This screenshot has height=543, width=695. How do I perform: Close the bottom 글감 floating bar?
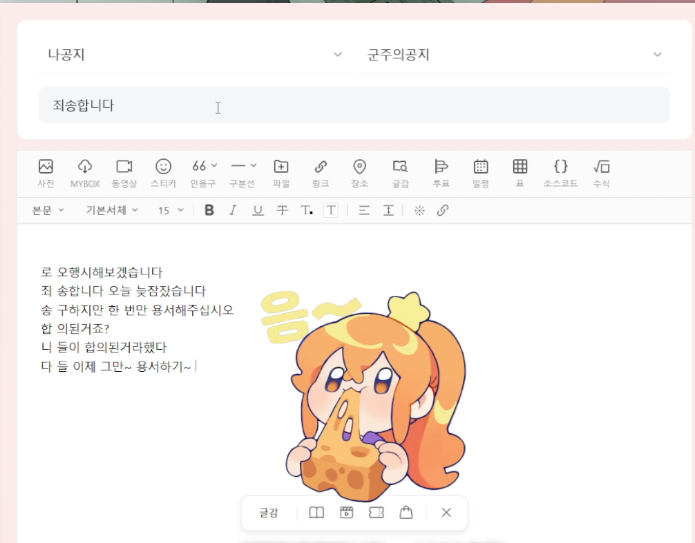(446, 513)
